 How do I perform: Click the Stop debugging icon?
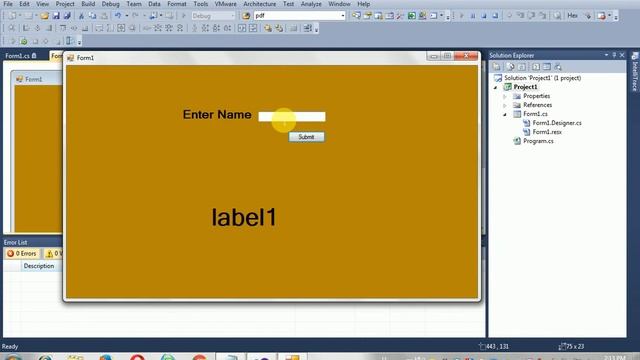click(x=484, y=16)
